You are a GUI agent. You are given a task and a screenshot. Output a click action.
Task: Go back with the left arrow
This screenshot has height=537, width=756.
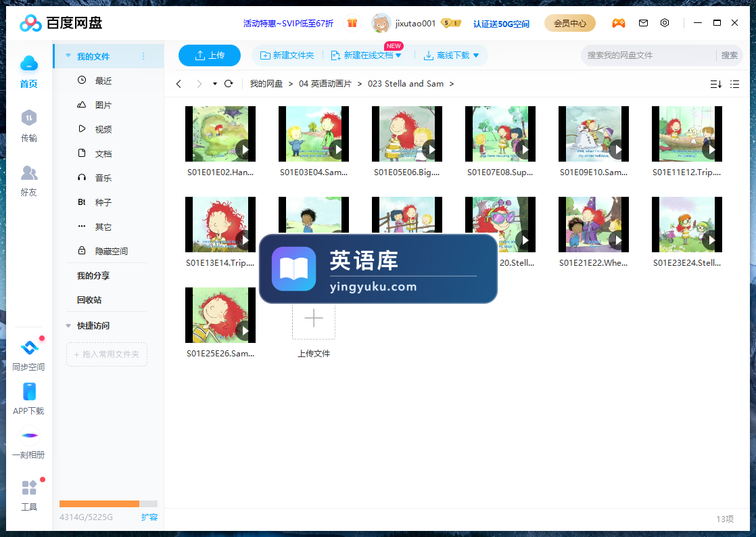(x=179, y=84)
